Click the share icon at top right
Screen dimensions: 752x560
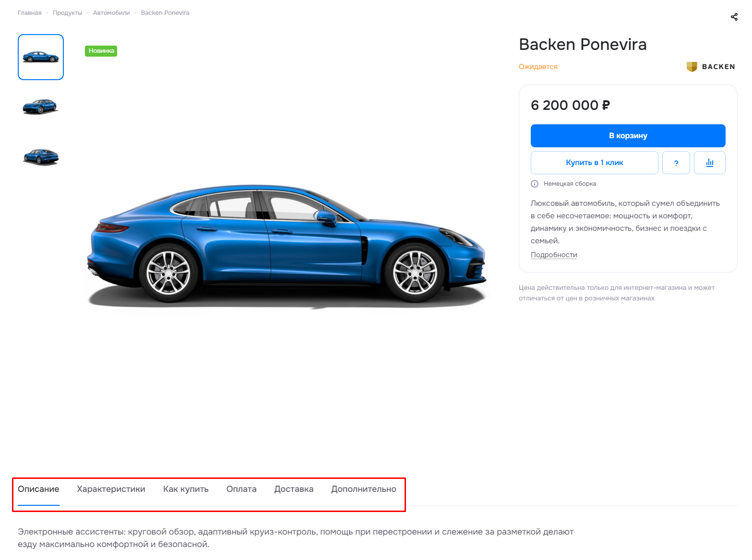[734, 17]
